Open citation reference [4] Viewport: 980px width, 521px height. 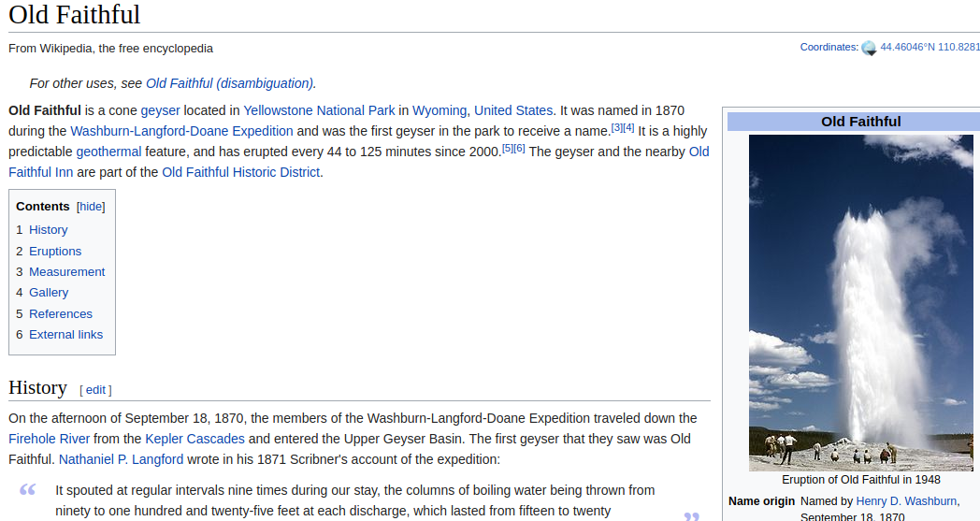628,127
